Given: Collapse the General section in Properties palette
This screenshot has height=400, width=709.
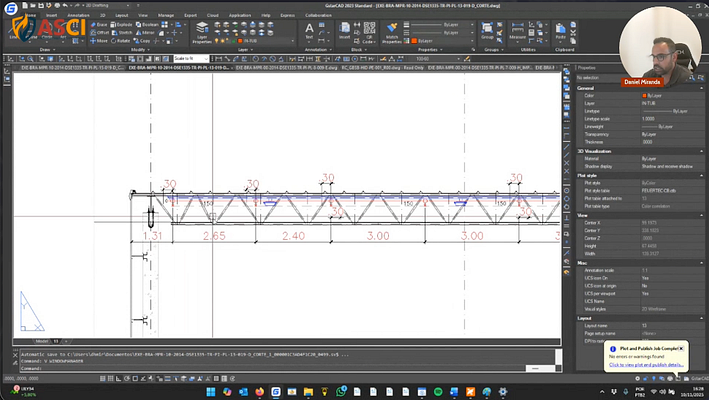Looking at the screenshot, I should 702,88.
